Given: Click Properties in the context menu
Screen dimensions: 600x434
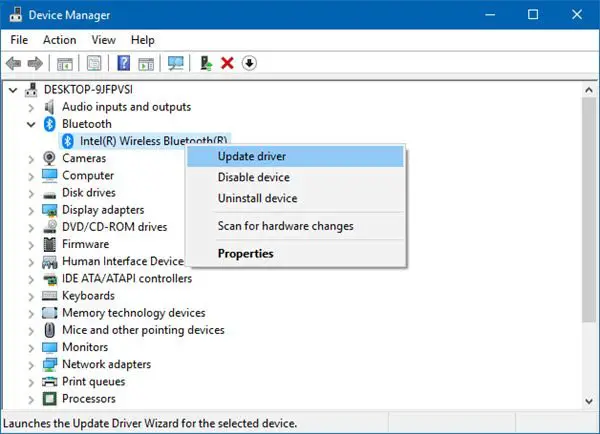Looking at the screenshot, I should pyautogui.click(x=245, y=254).
